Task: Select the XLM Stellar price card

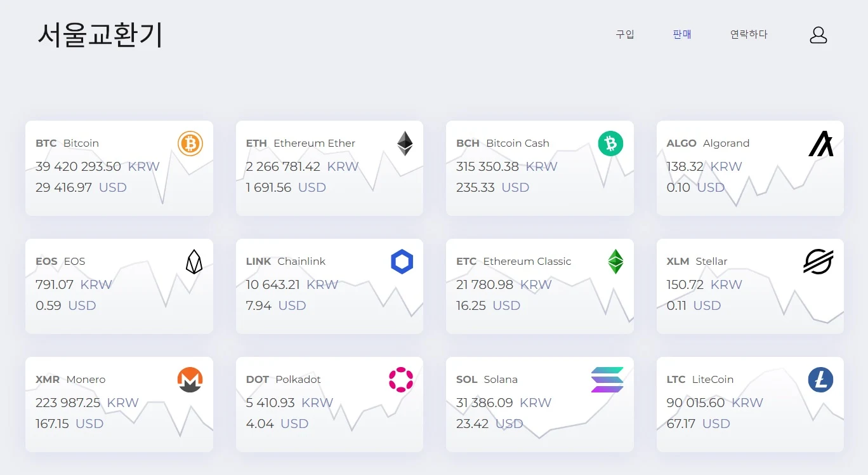Action: (x=750, y=286)
